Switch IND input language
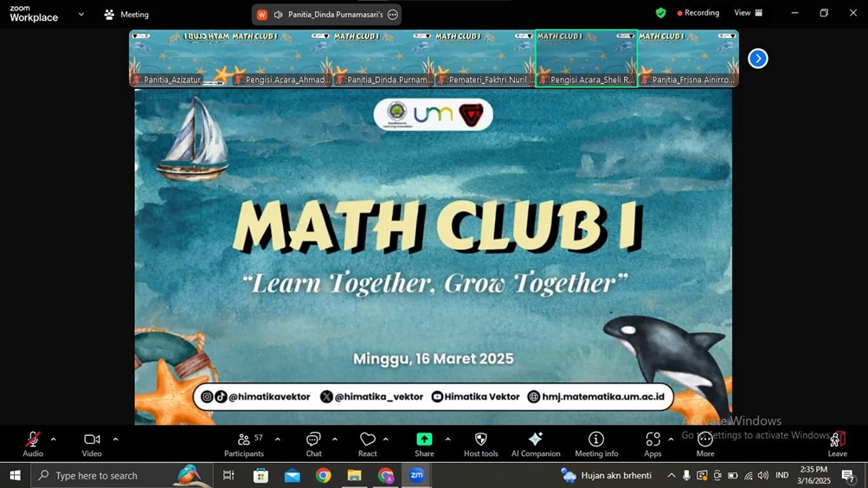Screen dimensions: 868x488 (781, 475)
